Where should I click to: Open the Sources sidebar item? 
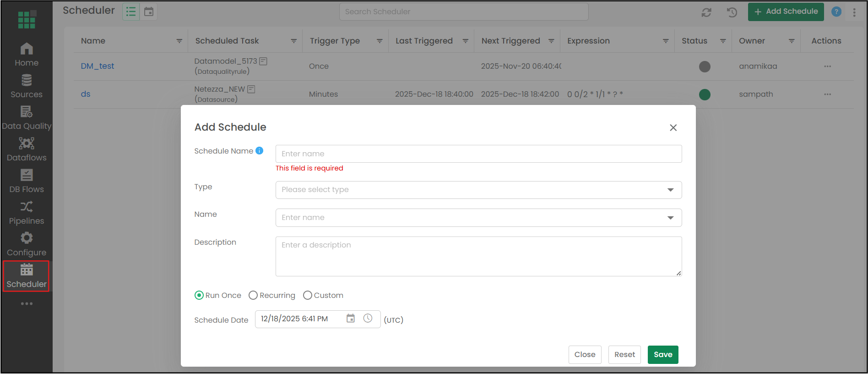[27, 87]
